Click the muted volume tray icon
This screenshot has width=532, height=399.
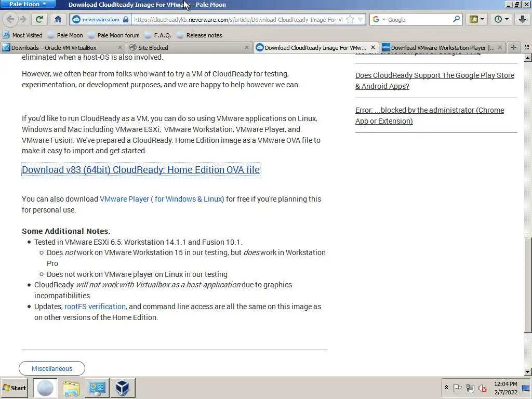(x=483, y=388)
